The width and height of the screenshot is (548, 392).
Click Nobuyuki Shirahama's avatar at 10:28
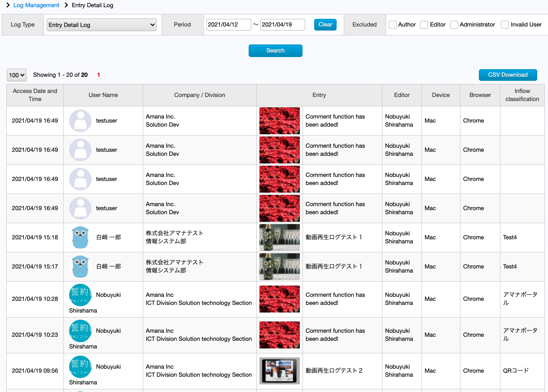80,295
